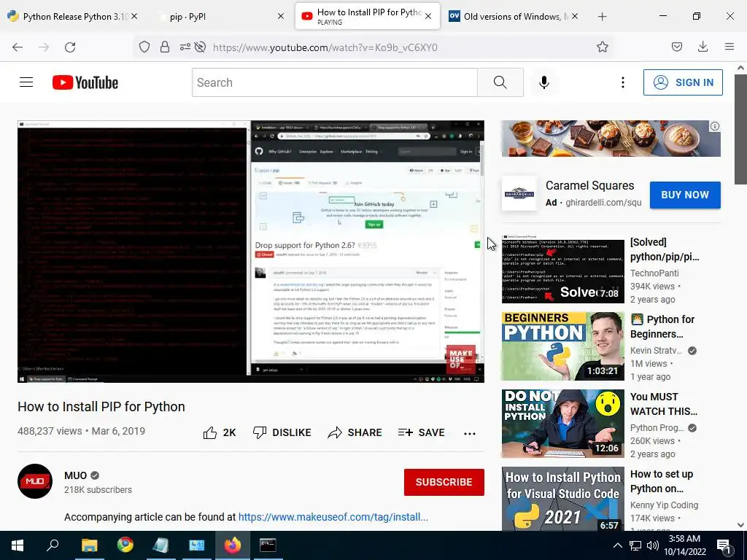The width and height of the screenshot is (747, 560).
Task: Go to the YouTube home logo
Action: click(85, 82)
